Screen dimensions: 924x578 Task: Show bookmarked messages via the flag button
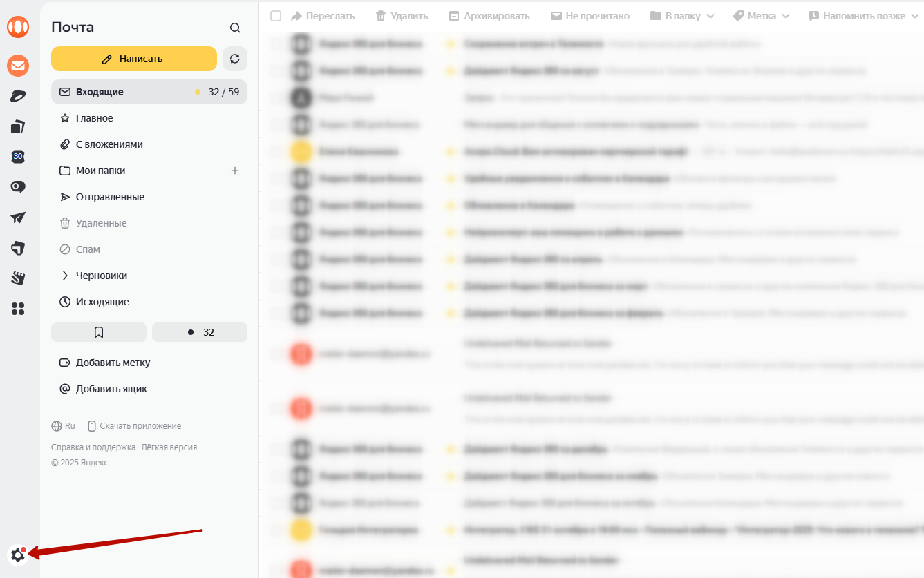99,332
